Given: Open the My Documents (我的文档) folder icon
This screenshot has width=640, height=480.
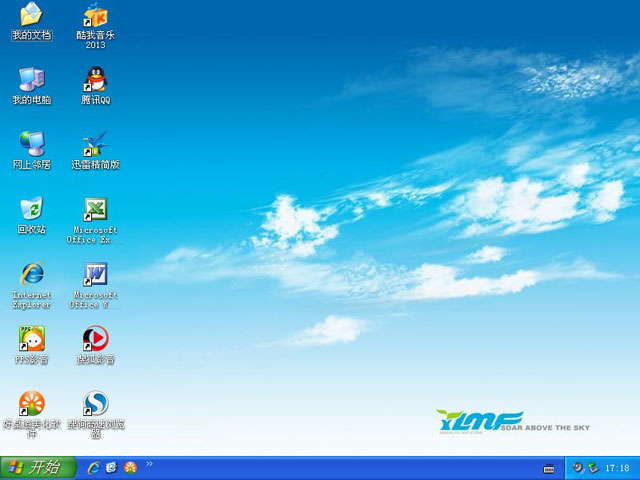Looking at the screenshot, I should (31, 16).
